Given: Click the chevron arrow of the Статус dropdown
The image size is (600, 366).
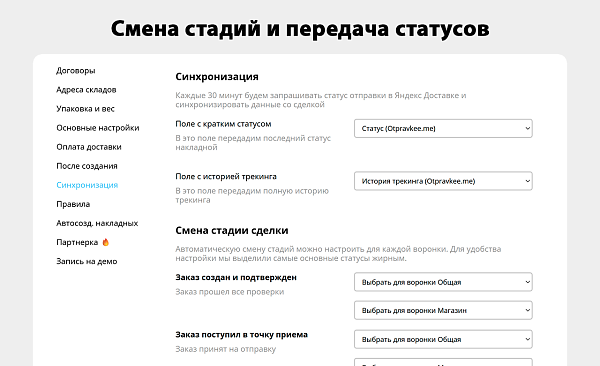Looking at the screenshot, I should pyautogui.click(x=527, y=129).
